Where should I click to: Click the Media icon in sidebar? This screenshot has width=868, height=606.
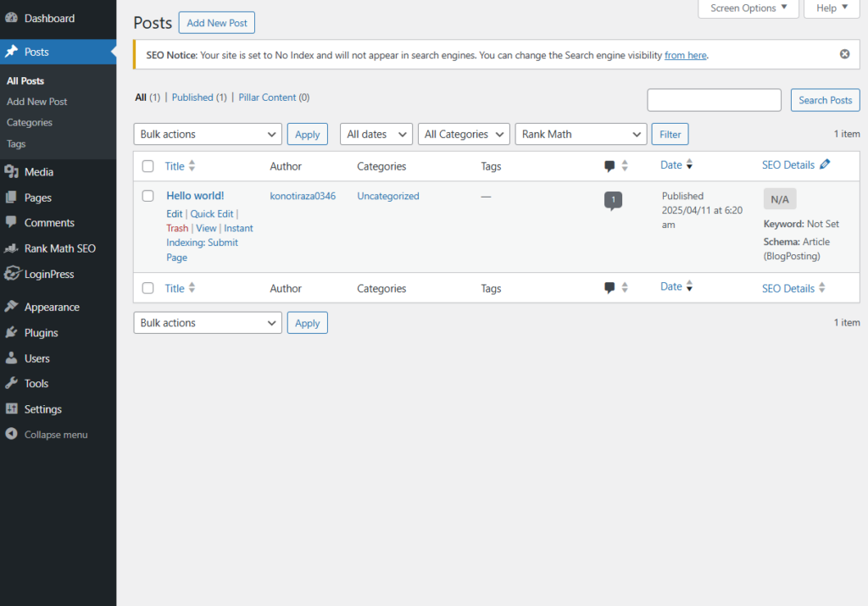click(11, 171)
